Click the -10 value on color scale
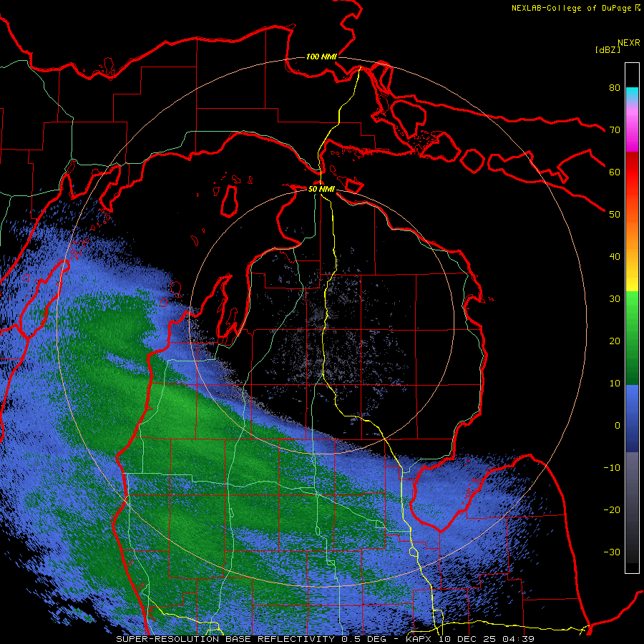This screenshot has height=644, width=644. tap(612, 468)
